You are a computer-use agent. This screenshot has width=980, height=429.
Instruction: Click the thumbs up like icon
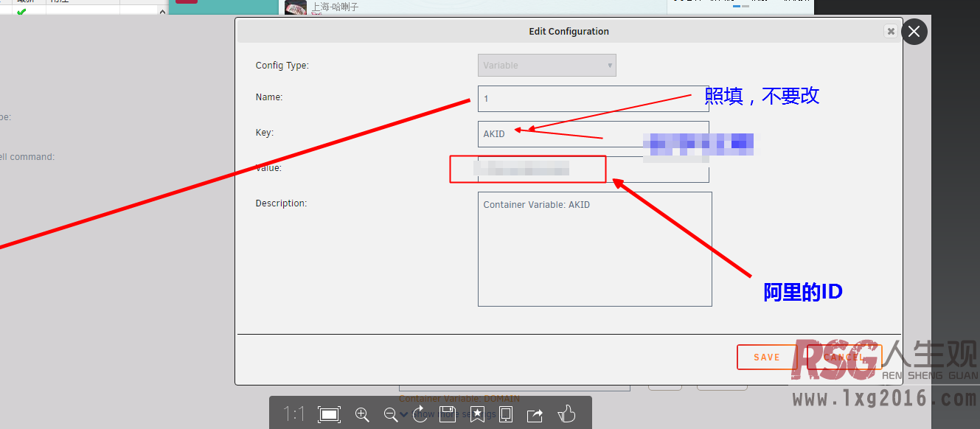point(566,414)
